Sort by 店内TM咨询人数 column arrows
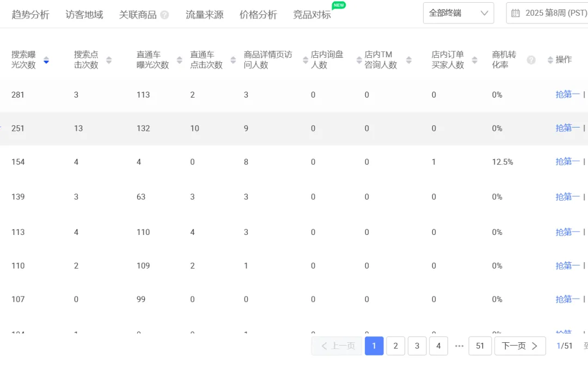The height and width of the screenshot is (375, 588). 409,60
